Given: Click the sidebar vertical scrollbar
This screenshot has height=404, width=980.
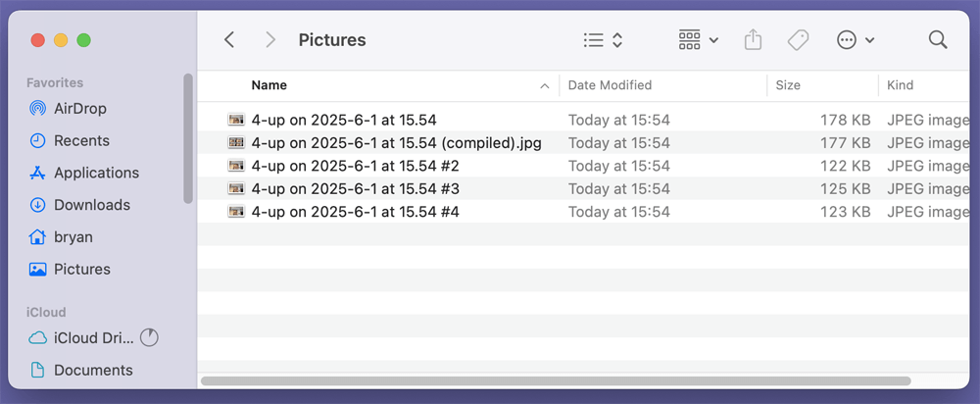Looking at the screenshot, I should coord(188,138).
